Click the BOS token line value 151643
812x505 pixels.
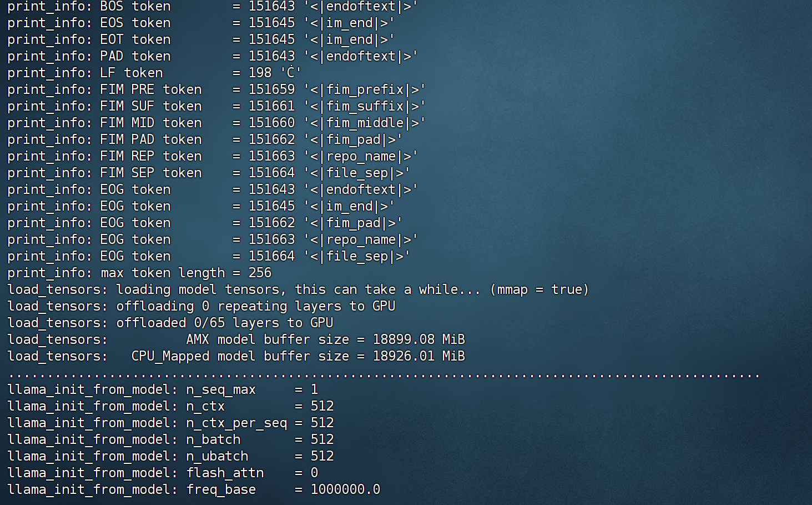pyautogui.click(x=271, y=7)
